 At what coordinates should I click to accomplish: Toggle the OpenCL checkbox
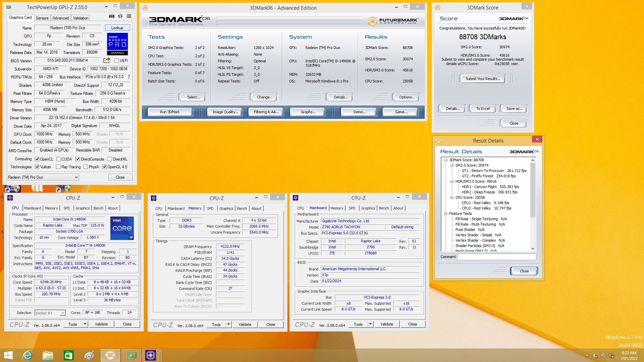37,159
